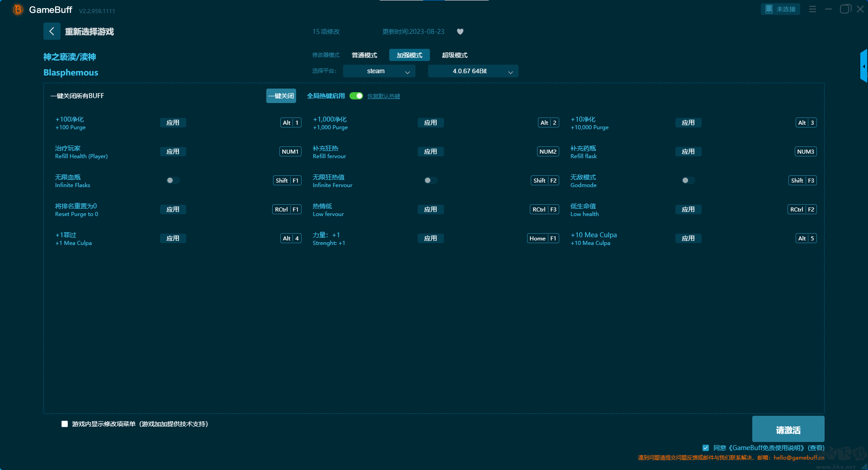
Task: Enable the Infinite Flasks toggle
Action: (x=173, y=181)
